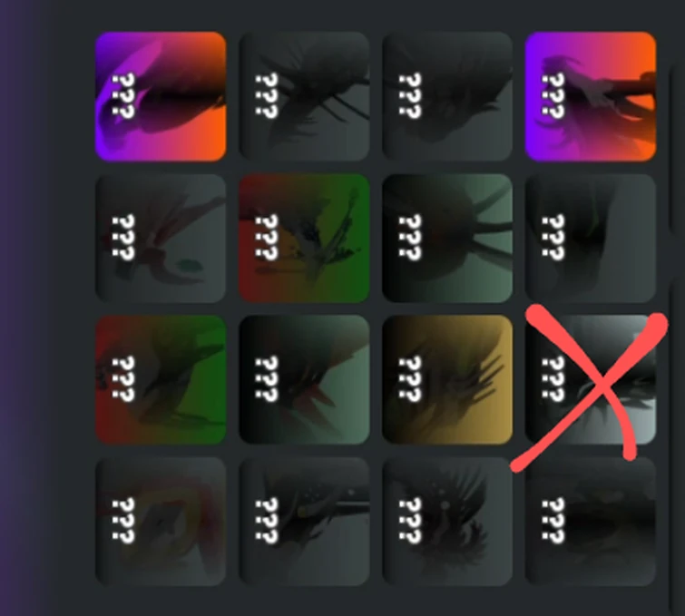Click the red X mark drawn over tile
This screenshot has width=685, height=616.
point(589,389)
